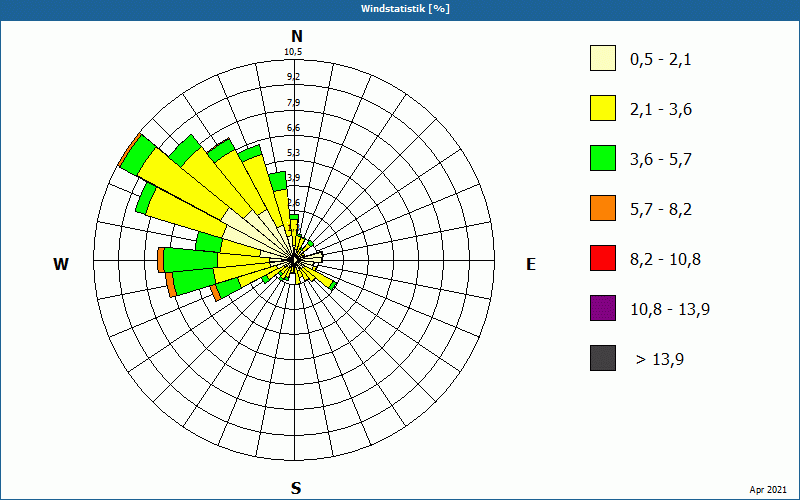Click the N compass label
800x500 pixels.
(x=296, y=36)
